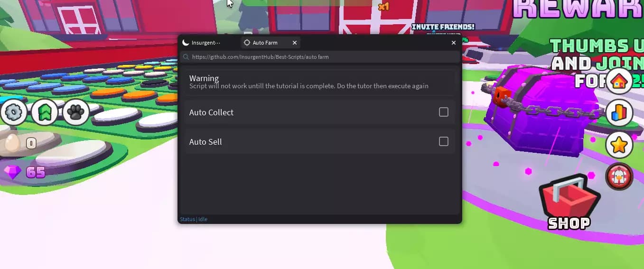Screen dimensions: 644x269
Task: Enable the Auto Collect checkbox
Action: 443,112
